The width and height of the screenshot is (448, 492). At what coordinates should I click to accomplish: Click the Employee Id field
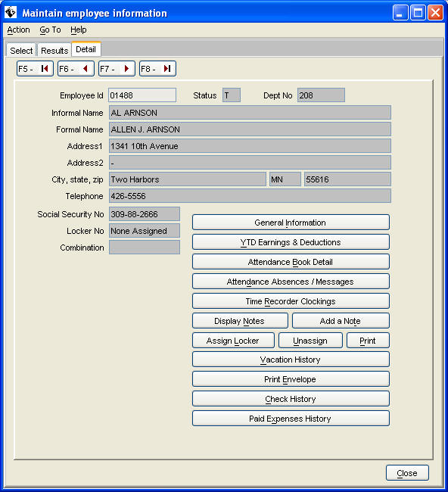coord(142,95)
